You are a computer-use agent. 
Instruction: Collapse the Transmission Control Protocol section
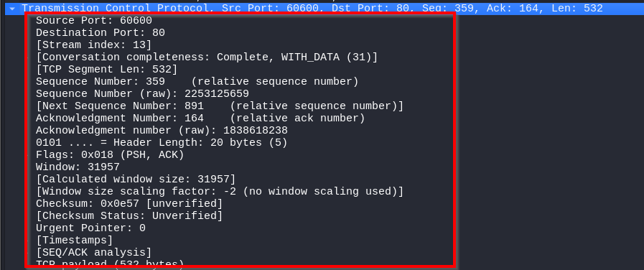tap(12, 8)
